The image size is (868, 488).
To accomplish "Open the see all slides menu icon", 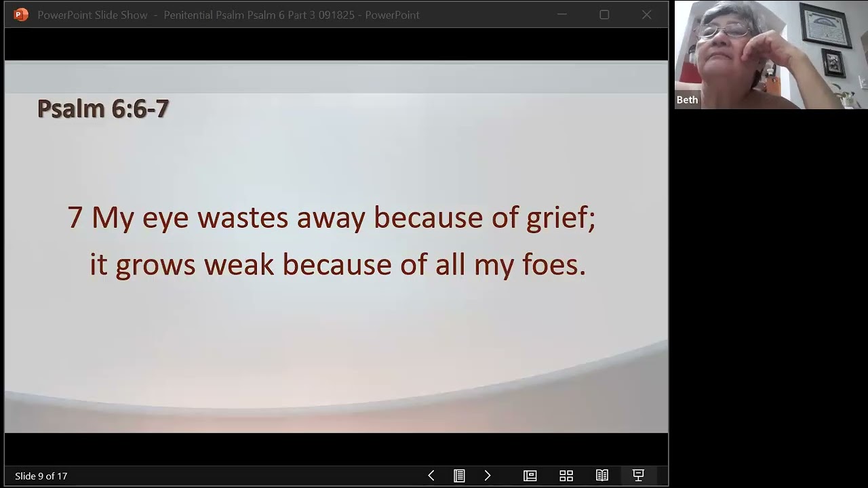I will click(x=459, y=476).
